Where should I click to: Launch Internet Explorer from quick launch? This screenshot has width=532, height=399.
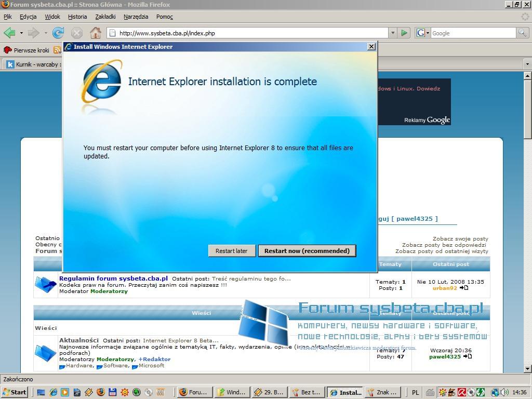54,392
